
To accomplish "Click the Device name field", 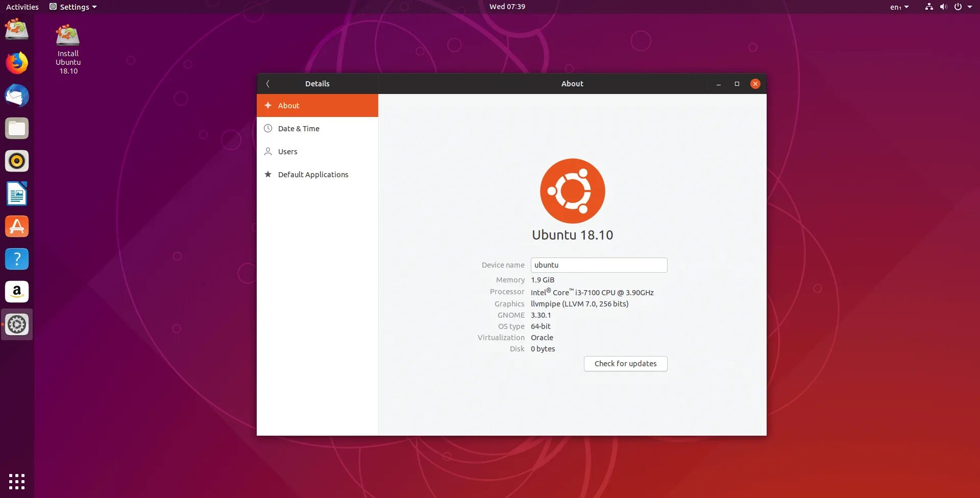I will [x=599, y=265].
